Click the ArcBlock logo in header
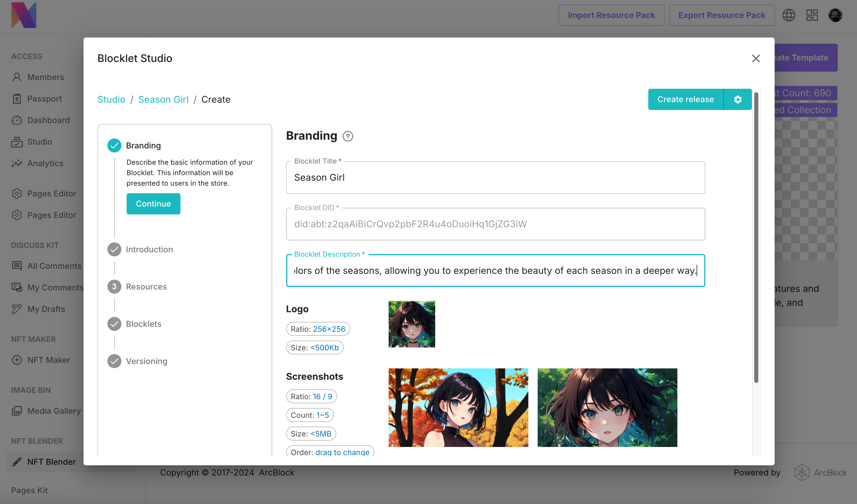857x504 pixels. point(24,15)
